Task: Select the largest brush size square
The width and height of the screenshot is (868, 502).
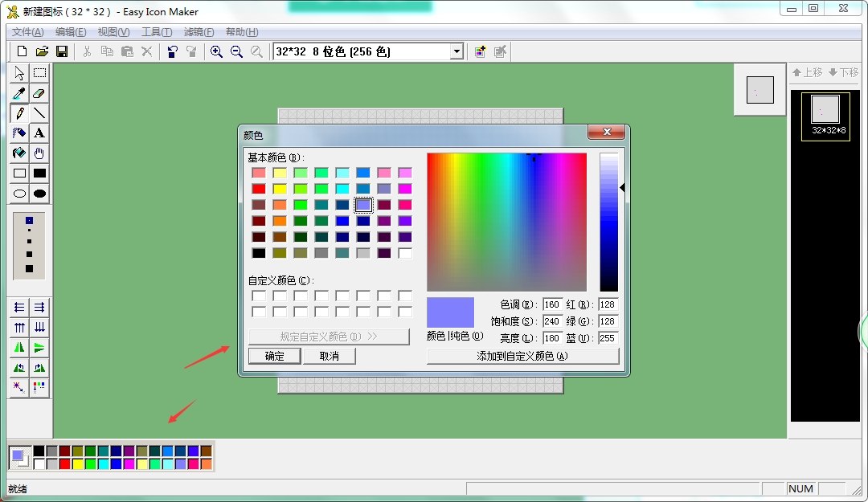Action: pos(30,268)
